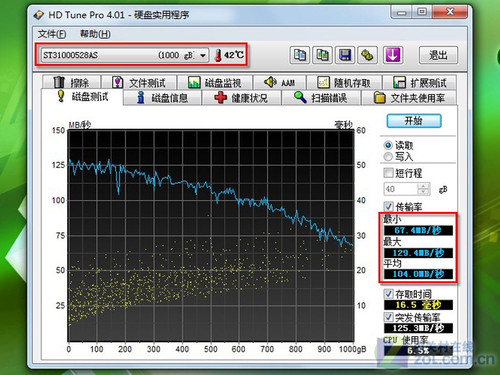Switch to the 文件夹使用率 tab
The image size is (500, 375).
[x=409, y=98]
